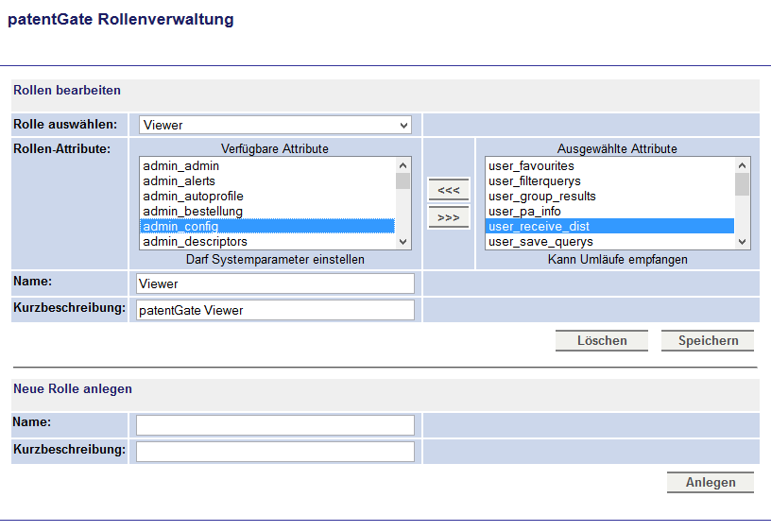Click scrollbar thumb of available attributes list
Image resolution: width=771 pixels, height=532 pixels.
(403, 180)
